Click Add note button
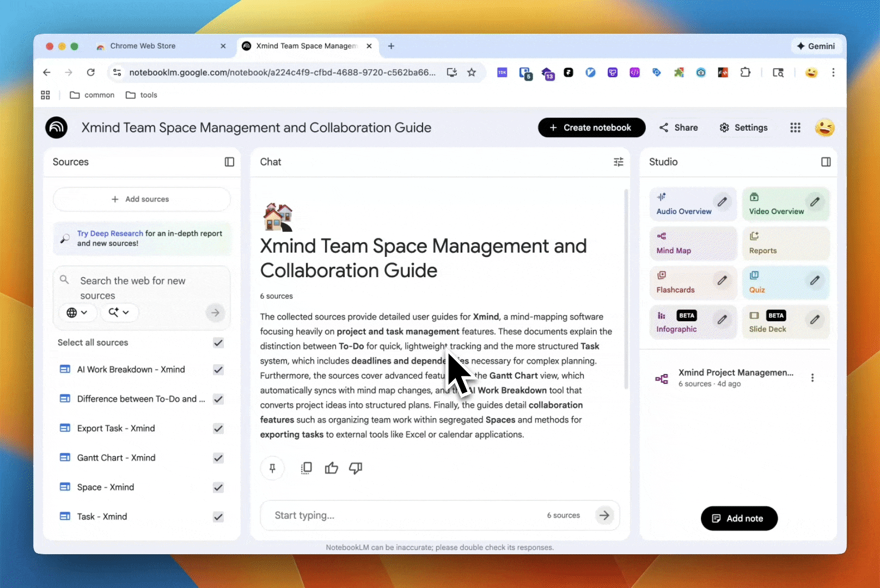The image size is (880, 588). click(x=739, y=518)
